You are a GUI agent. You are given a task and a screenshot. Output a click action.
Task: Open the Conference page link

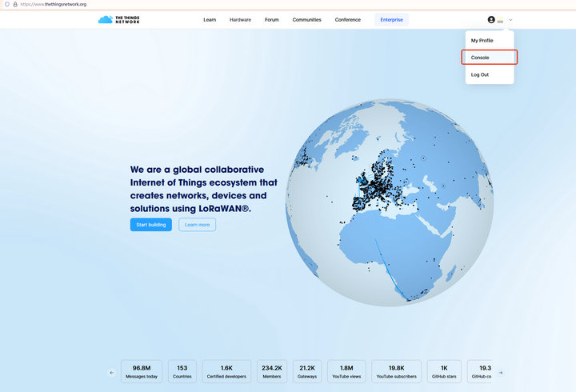click(347, 19)
